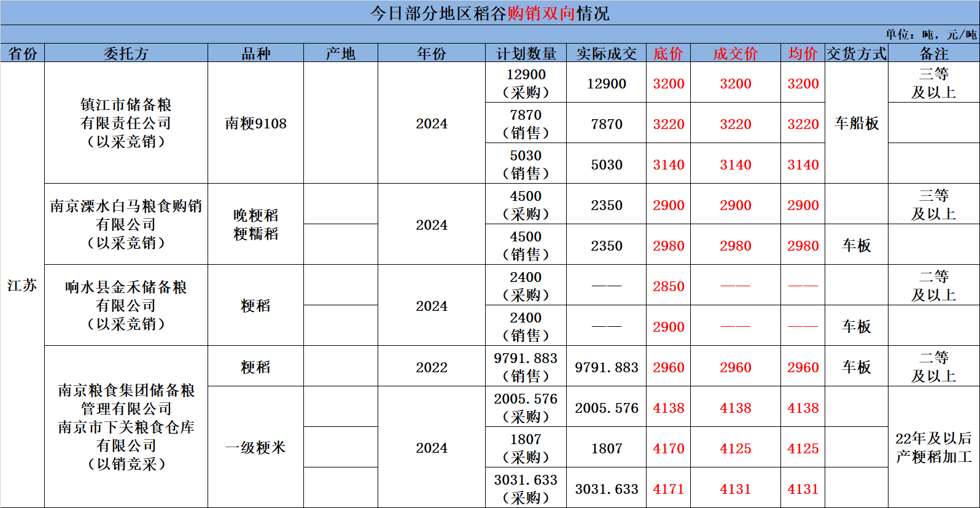
Task: Select the red 均价 column header
Action: (803, 53)
